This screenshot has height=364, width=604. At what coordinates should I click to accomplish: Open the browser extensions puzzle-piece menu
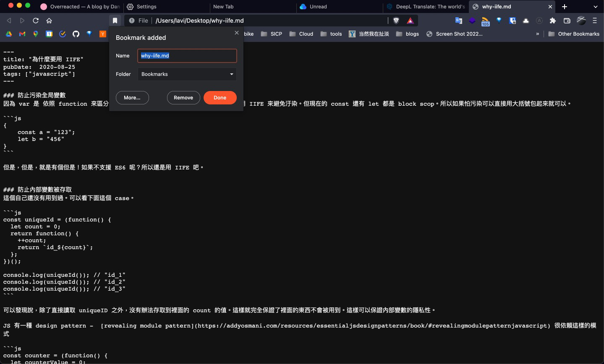click(553, 20)
